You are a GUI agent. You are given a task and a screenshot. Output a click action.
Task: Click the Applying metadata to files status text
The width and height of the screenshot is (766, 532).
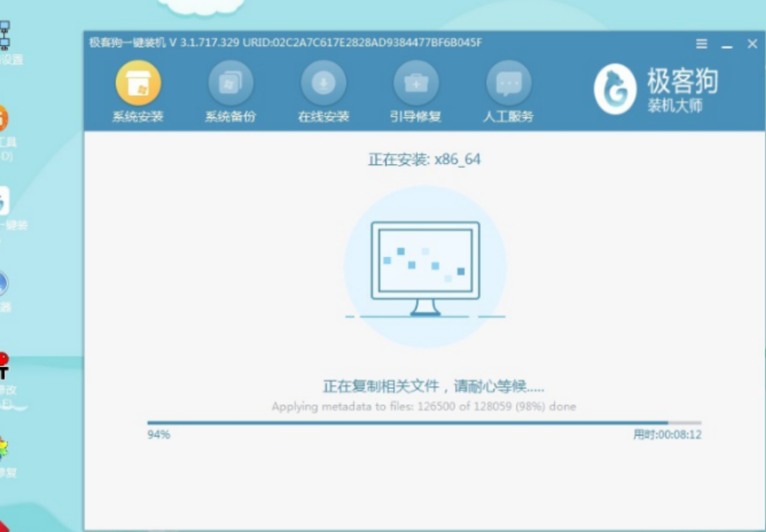423,406
